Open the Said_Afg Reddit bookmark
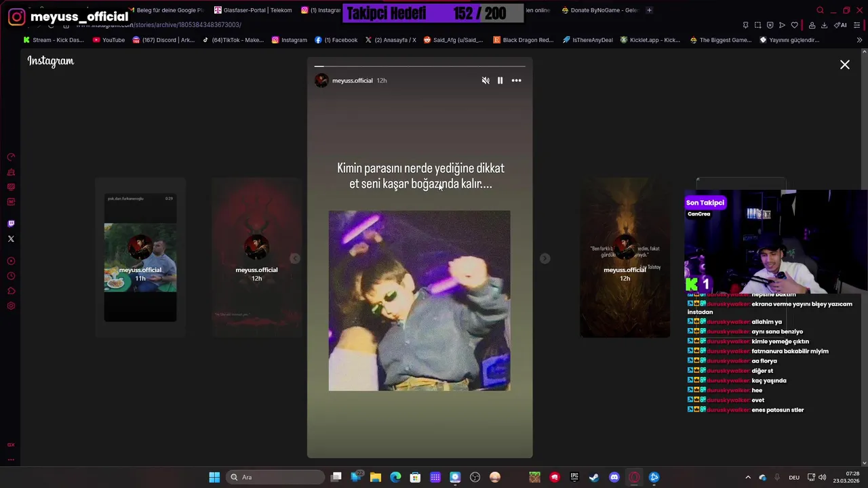 453,40
